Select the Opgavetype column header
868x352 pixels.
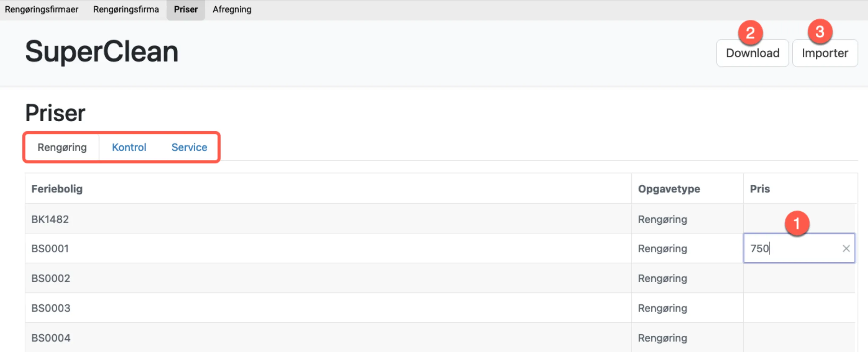[x=669, y=189]
